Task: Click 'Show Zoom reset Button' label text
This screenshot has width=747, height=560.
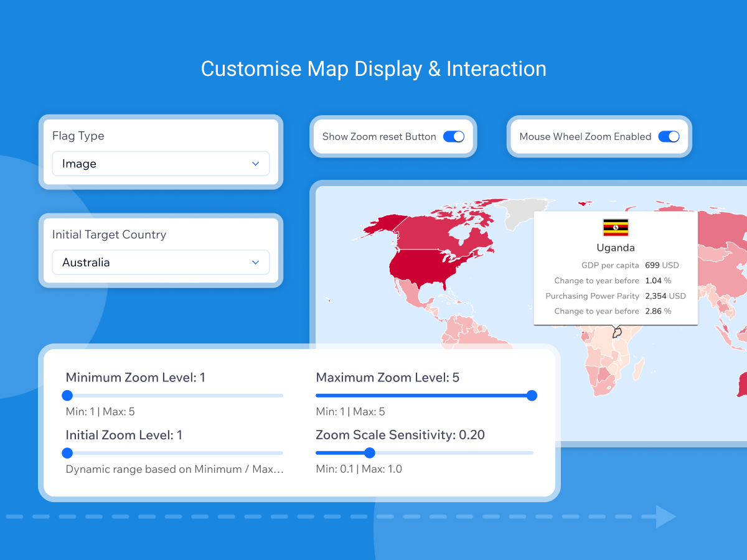Action: (x=379, y=137)
